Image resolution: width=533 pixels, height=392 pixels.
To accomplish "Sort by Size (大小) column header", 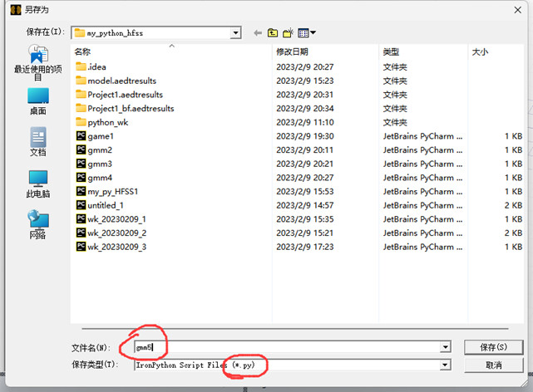I will coord(480,52).
